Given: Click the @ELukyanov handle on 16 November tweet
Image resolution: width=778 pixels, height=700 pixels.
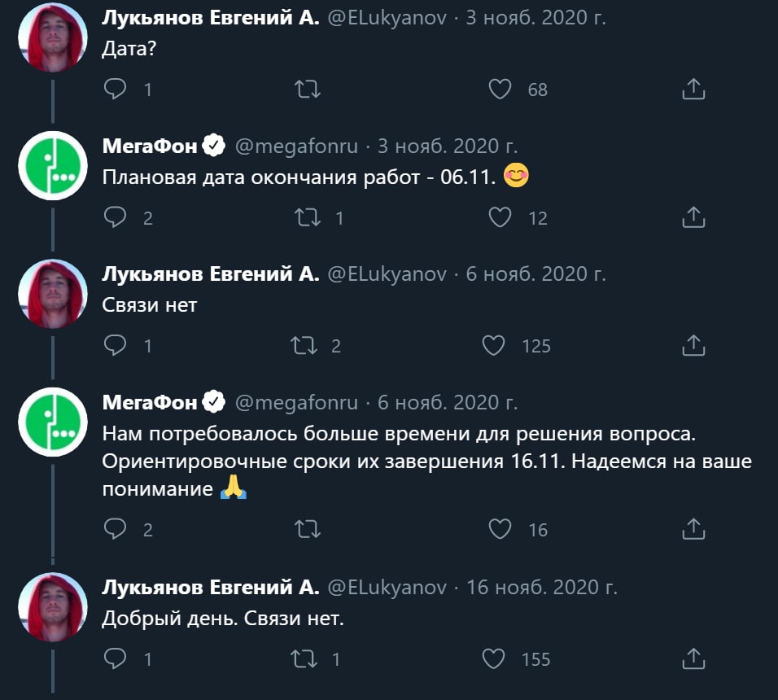Looking at the screenshot, I should point(387,587).
